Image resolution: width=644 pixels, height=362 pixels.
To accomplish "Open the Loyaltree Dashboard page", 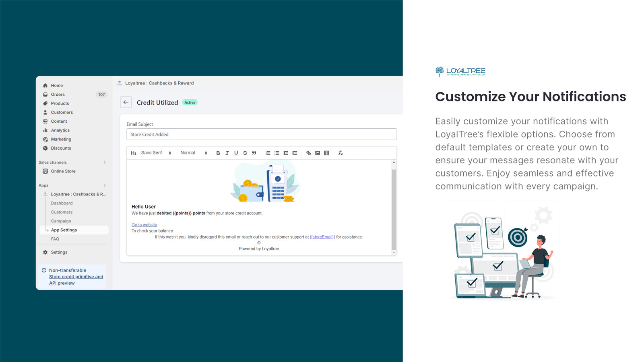I will (62, 203).
